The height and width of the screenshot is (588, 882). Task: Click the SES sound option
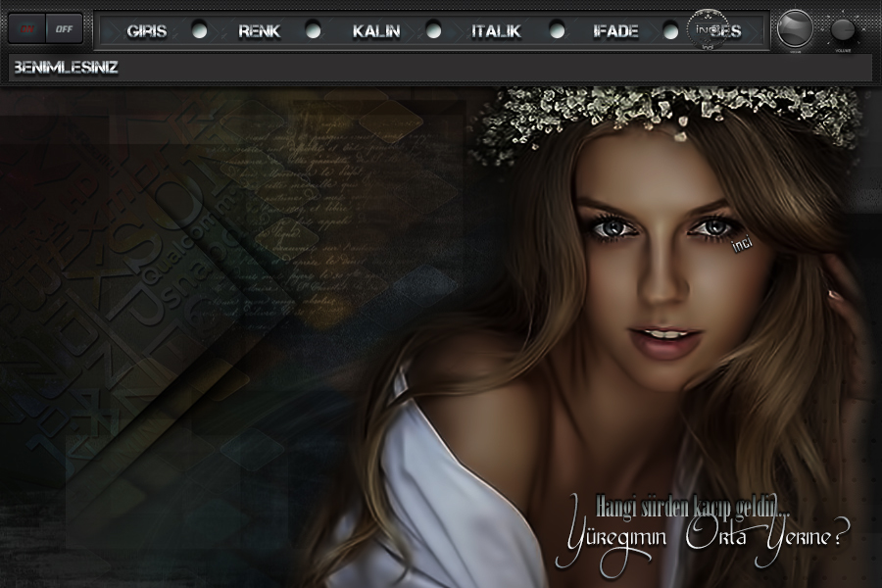pyautogui.click(x=730, y=31)
